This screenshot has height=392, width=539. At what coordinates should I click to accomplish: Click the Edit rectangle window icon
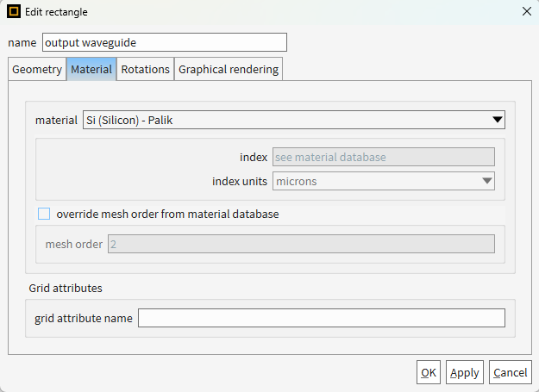14,11
